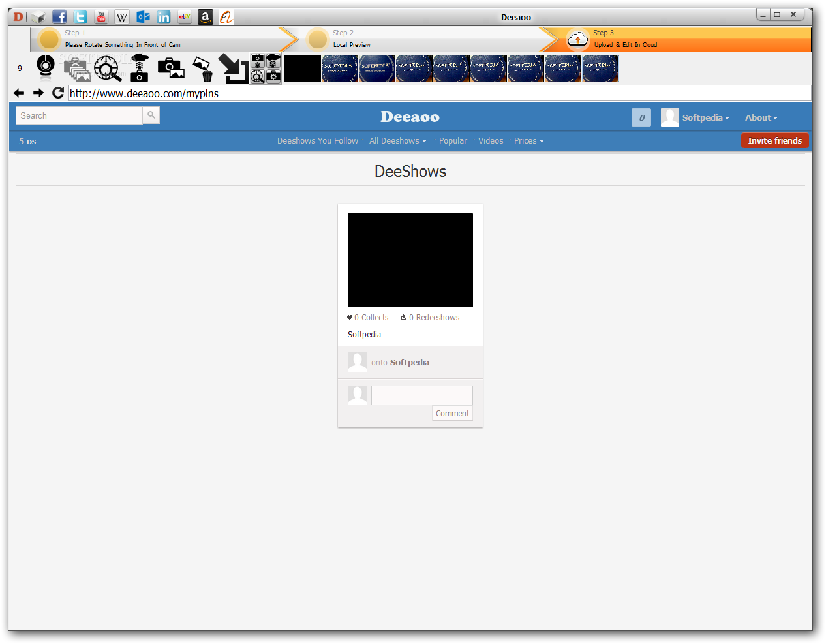Open the YouTube shortcut icon

tap(101, 17)
